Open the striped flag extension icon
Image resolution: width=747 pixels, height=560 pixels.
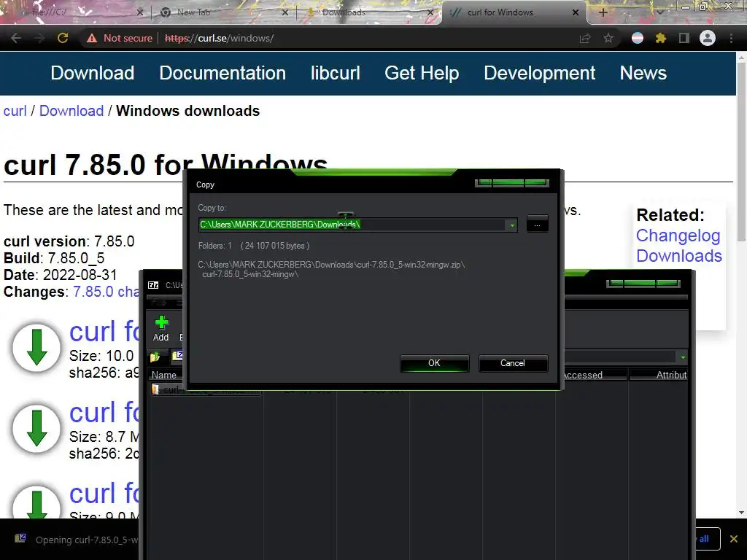pyautogui.click(x=638, y=38)
